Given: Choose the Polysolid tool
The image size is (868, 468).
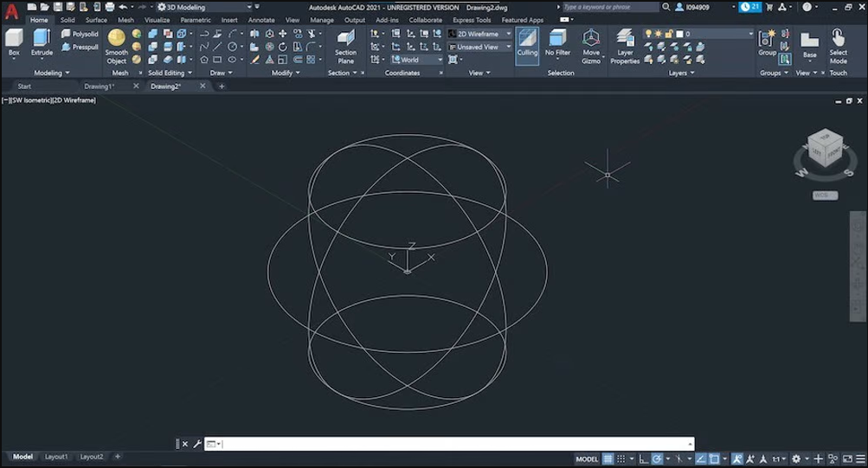Looking at the screenshot, I should click(x=80, y=34).
